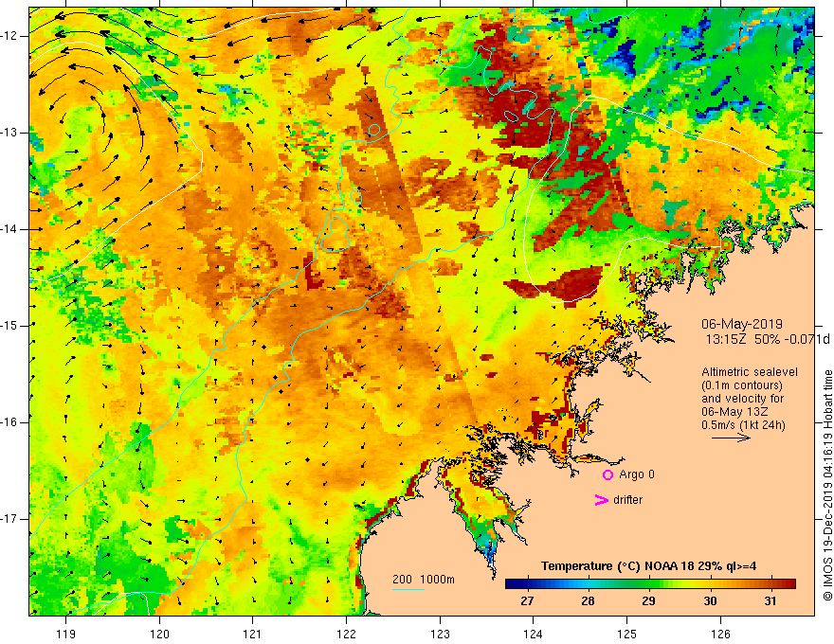The width and height of the screenshot is (834, 644).
Task: Click the temperature color bar legend
Action: pos(650,583)
